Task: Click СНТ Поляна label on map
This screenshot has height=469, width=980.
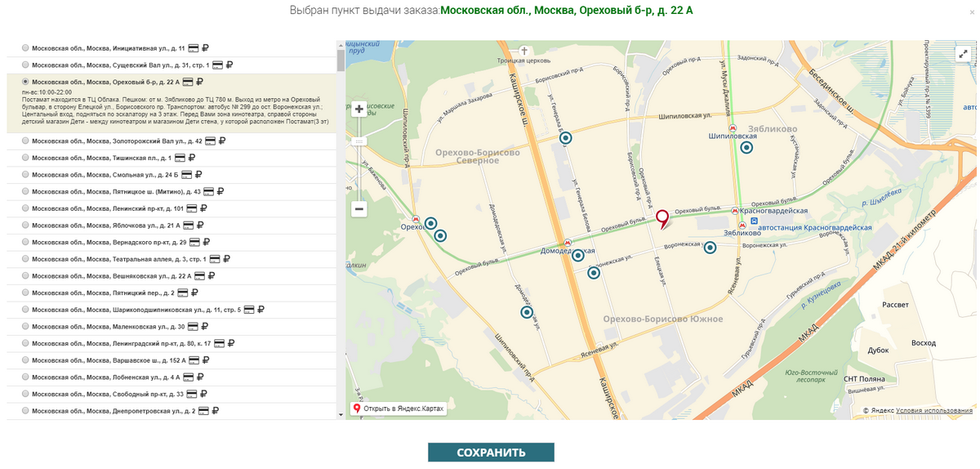Action: coord(864,379)
